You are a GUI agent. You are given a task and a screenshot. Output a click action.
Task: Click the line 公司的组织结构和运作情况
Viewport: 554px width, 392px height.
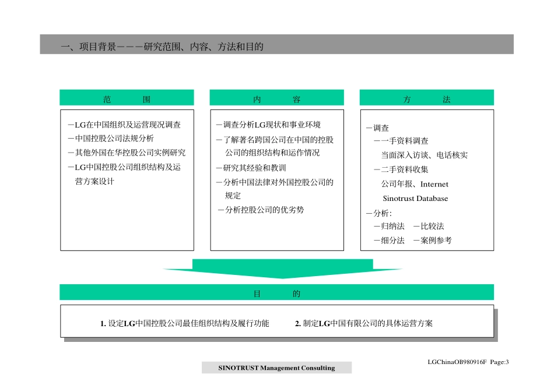point(272,153)
